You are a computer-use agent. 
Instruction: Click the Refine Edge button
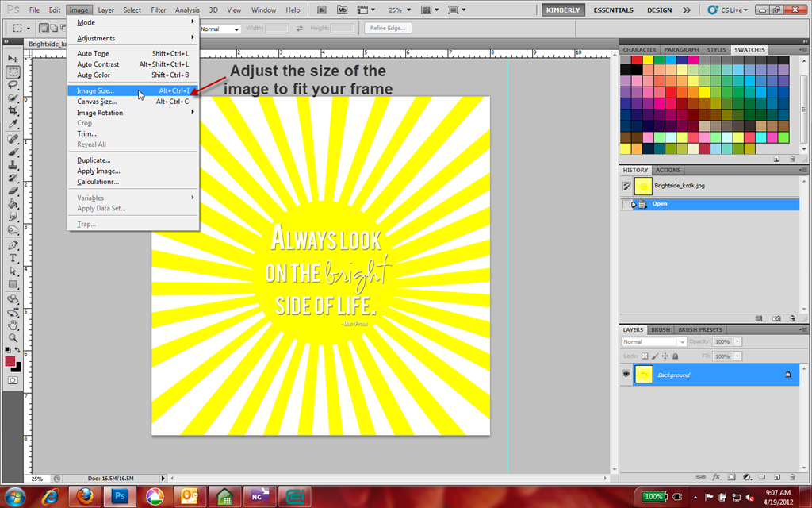pos(386,27)
